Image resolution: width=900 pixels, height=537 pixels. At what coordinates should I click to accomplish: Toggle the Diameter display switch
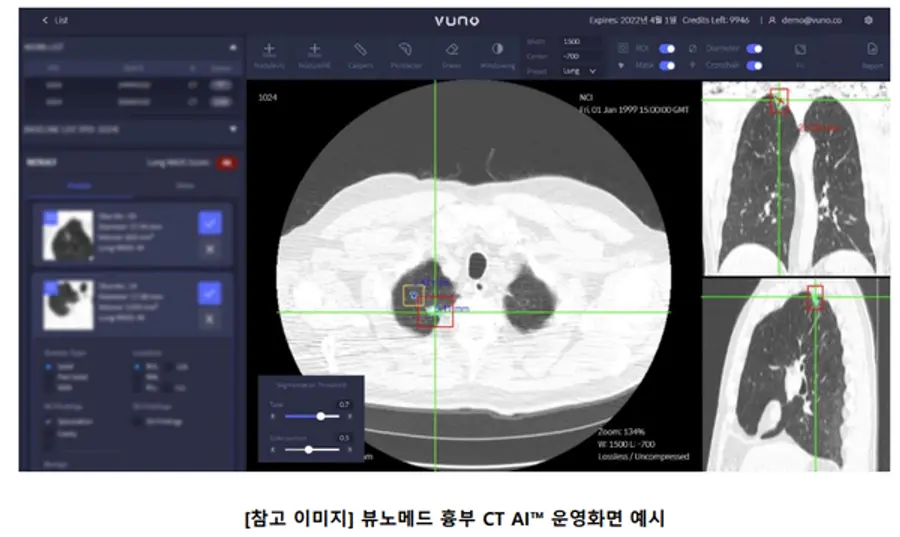(x=754, y=48)
